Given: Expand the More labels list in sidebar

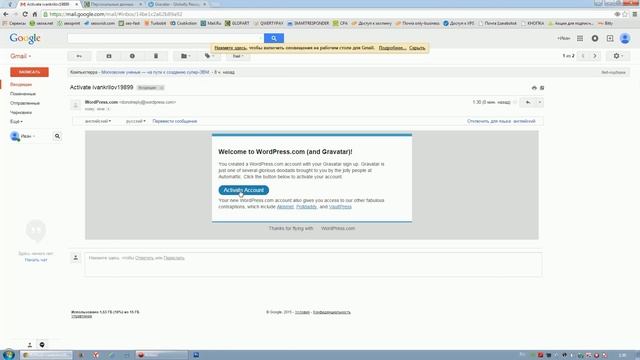Looking at the screenshot, I should 16,122.
